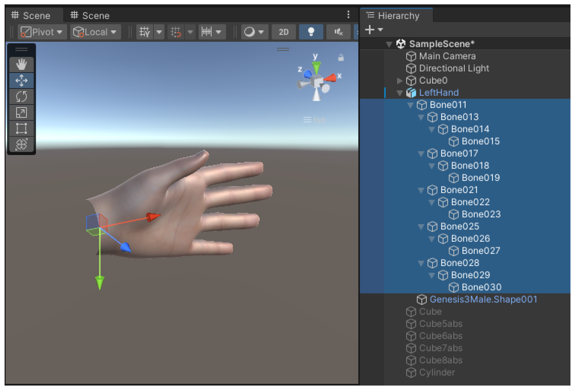Select the combined Transform tool
The height and width of the screenshot is (392, 576).
pos(21,144)
